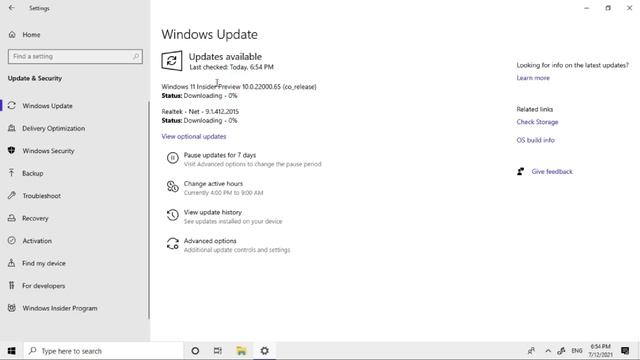Click Windows 11 Insider Preview update text
The image size is (640, 360).
[239, 87]
